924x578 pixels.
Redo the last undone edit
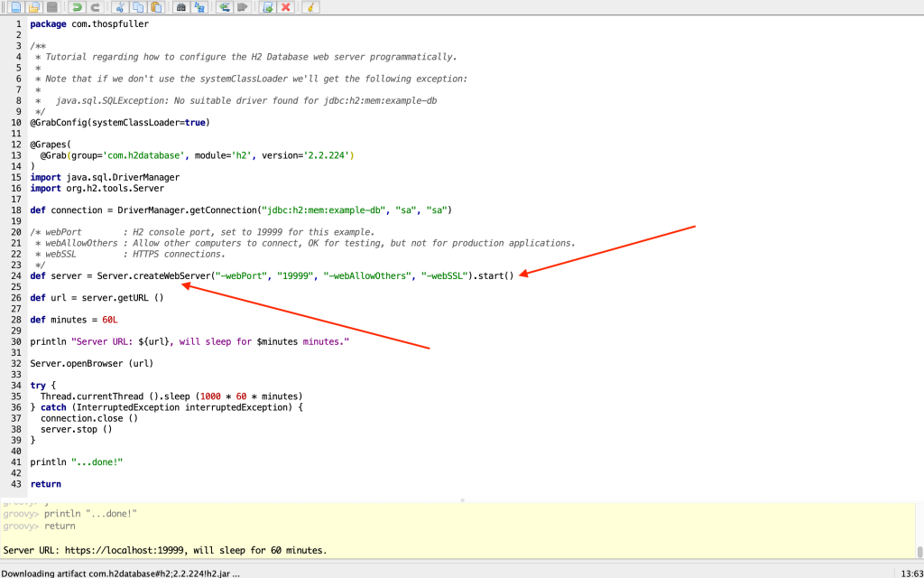[x=94, y=7]
